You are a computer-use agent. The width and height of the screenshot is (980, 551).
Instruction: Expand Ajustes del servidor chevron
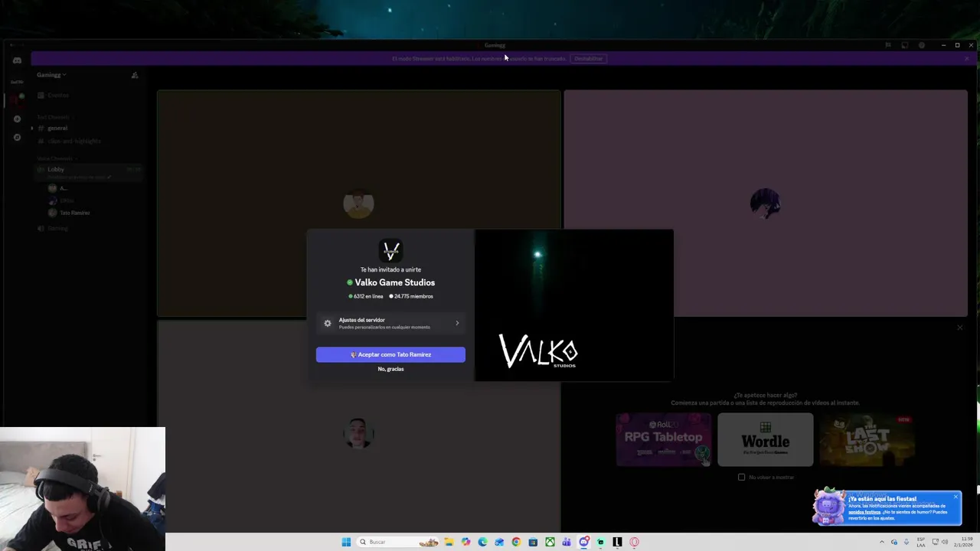coord(457,323)
